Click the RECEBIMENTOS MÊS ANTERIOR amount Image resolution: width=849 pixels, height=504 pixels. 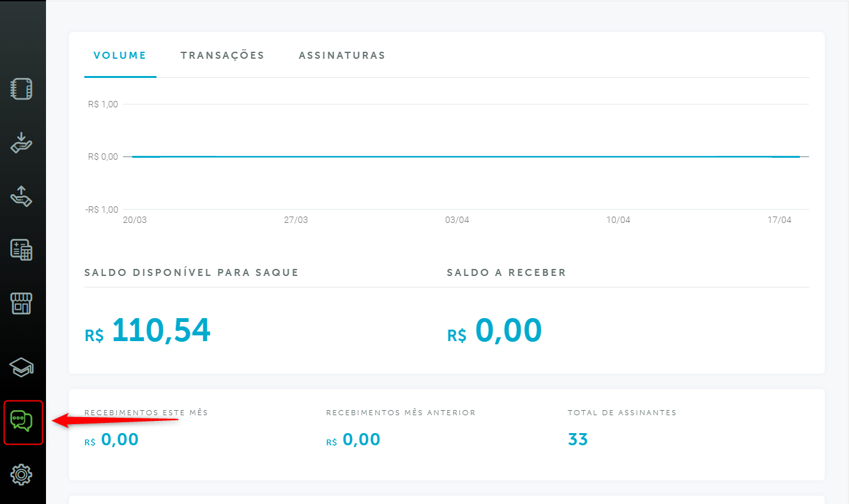(353, 439)
